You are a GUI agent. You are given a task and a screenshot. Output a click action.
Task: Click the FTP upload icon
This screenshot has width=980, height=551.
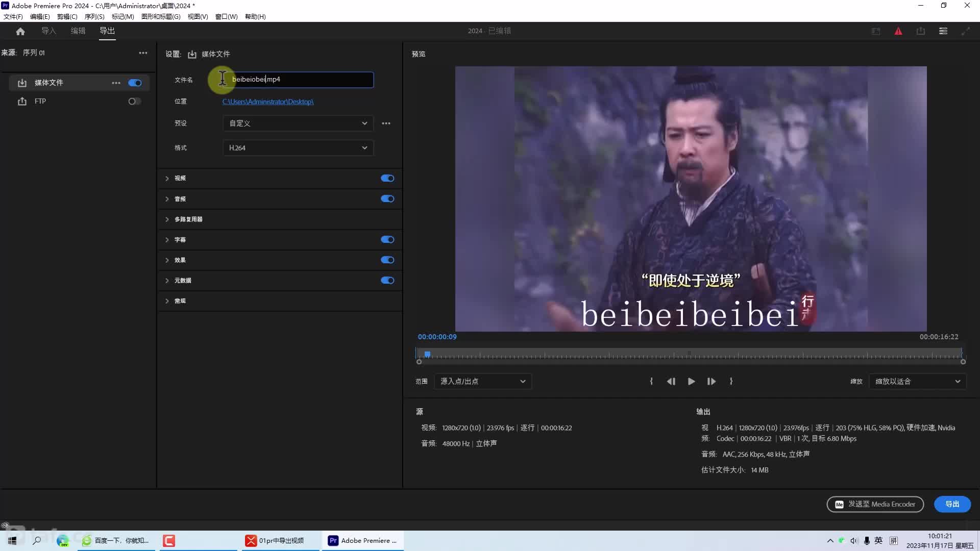pos(22,102)
